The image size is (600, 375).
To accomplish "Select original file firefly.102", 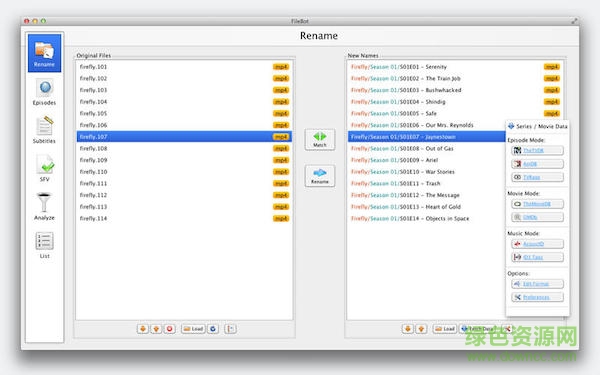I will pos(184,78).
